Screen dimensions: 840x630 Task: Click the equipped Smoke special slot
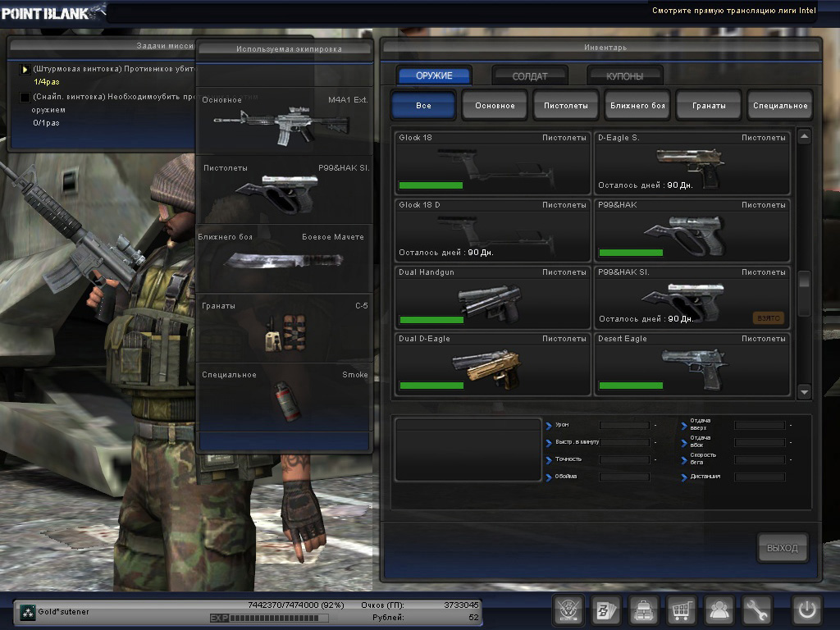coord(285,397)
